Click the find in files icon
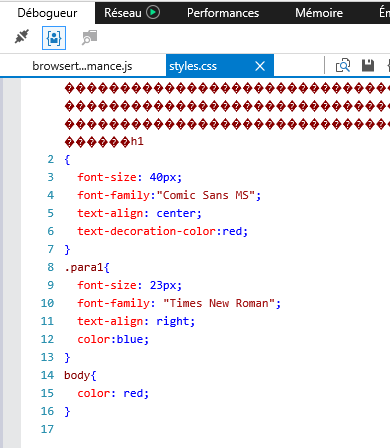Viewport: 390px width, 448px height. coord(90,37)
